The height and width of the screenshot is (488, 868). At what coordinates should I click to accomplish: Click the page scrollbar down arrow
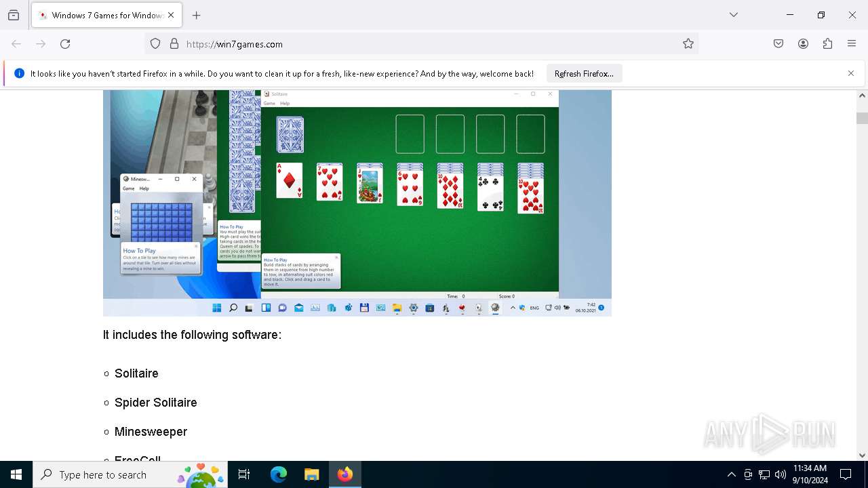point(862,455)
